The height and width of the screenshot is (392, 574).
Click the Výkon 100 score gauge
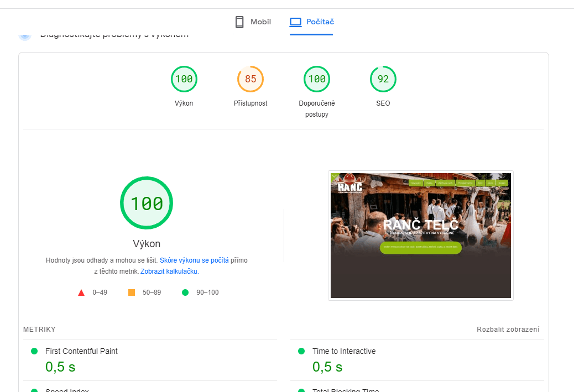point(184,79)
